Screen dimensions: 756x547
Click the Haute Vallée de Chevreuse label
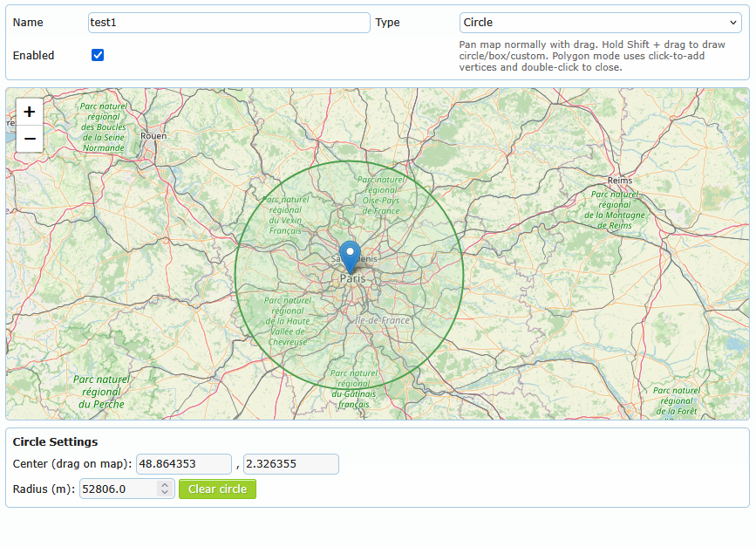tap(288, 321)
